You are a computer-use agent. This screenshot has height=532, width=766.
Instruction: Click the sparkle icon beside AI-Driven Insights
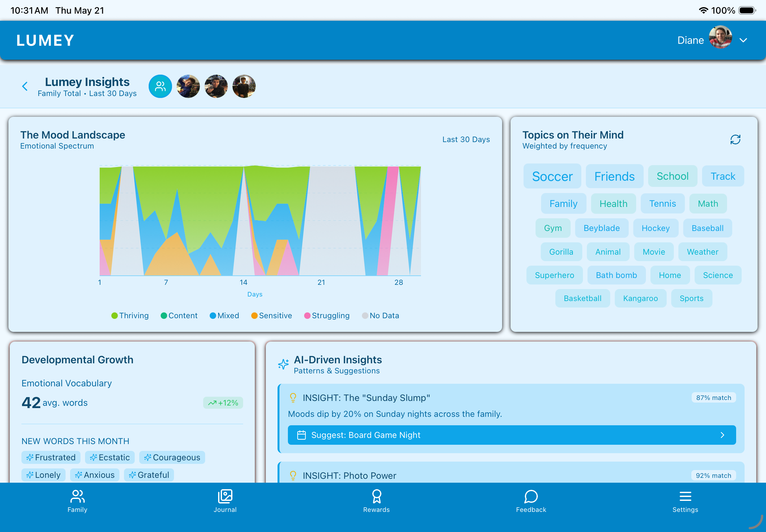pos(283,364)
